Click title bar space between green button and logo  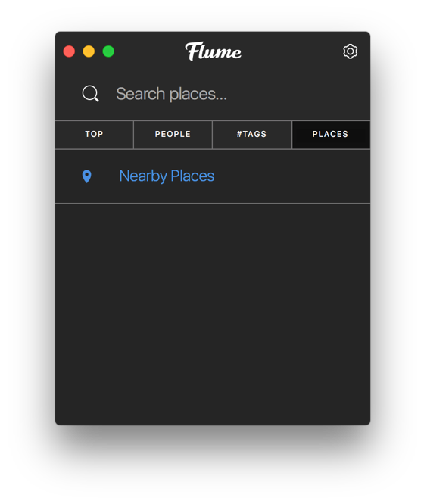click(150, 51)
